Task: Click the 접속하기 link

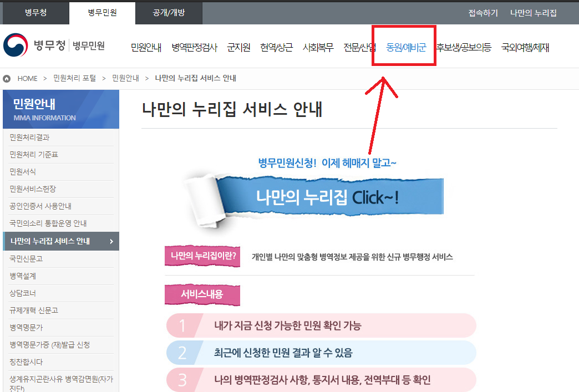Action: (x=483, y=13)
